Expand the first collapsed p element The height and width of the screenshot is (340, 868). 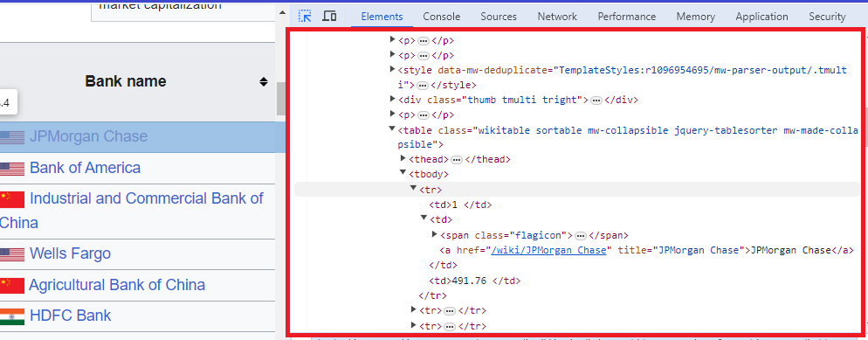coord(393,39)
